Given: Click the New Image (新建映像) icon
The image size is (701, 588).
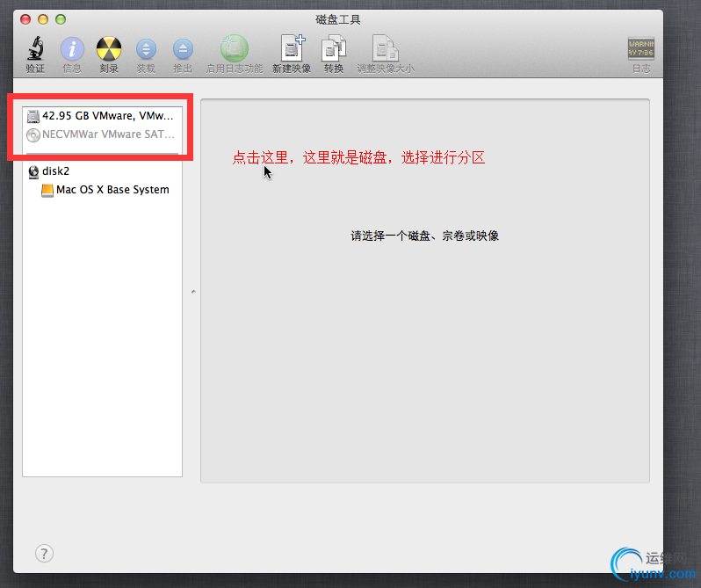Looking at the screenshot, I should click(x=293, y=47).
